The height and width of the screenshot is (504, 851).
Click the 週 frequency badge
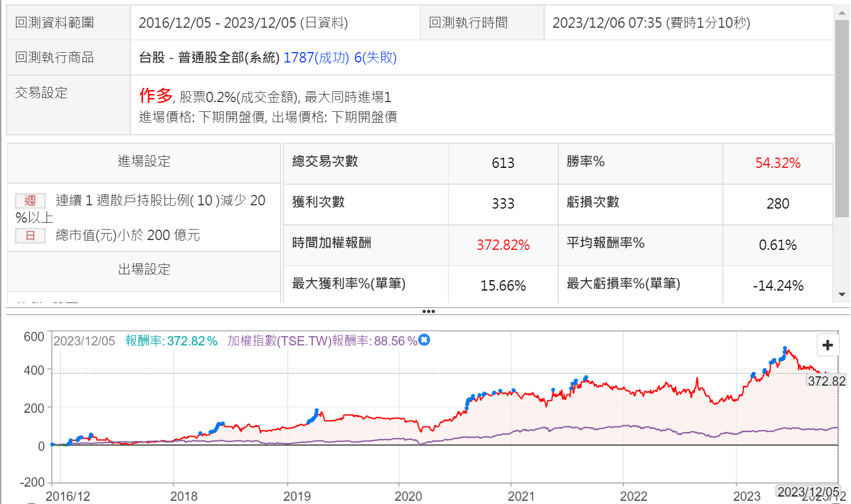[x=30, y=200]
